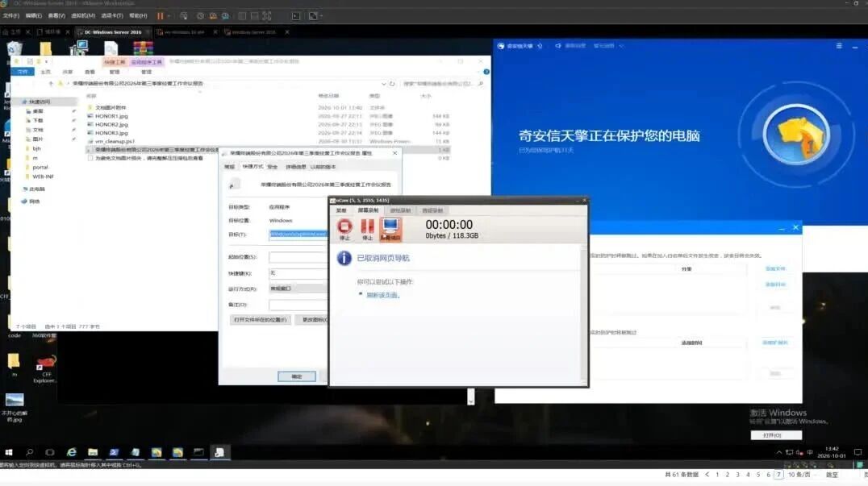
Task: Click previous page arrow in pagination
Action: tap(707, 475)
